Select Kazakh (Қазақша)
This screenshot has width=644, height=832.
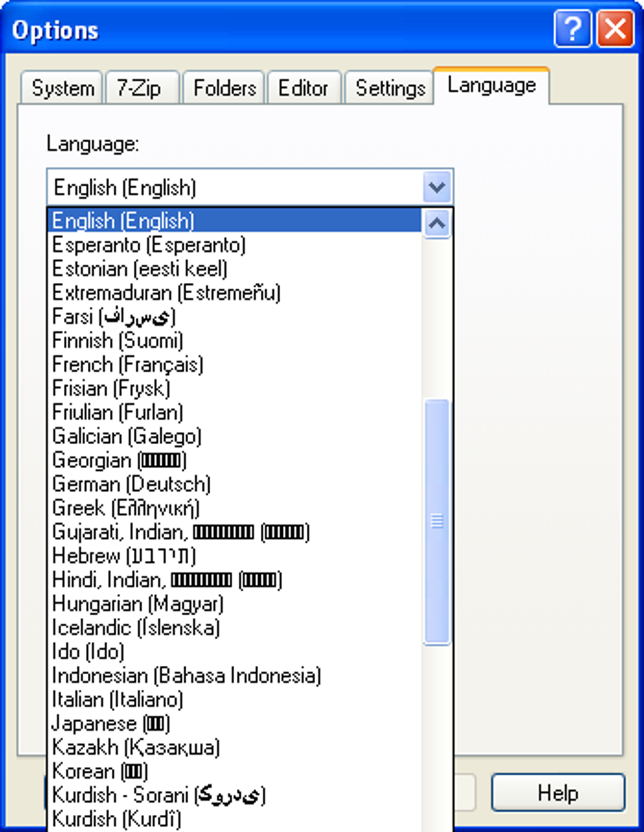point(234,749)
